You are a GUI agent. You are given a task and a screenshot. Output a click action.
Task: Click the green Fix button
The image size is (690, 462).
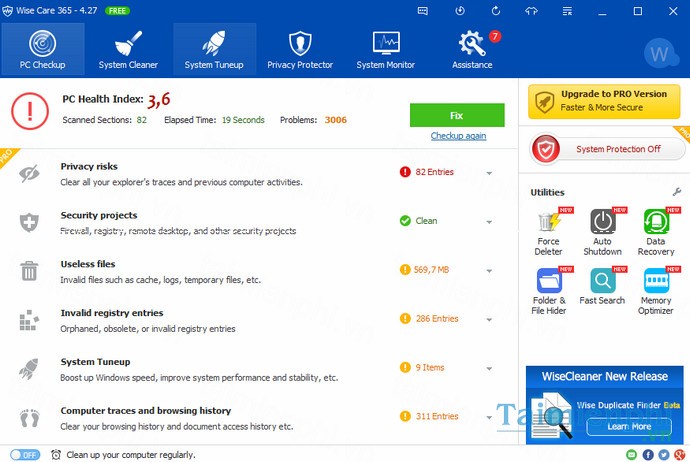coord(457,114)
